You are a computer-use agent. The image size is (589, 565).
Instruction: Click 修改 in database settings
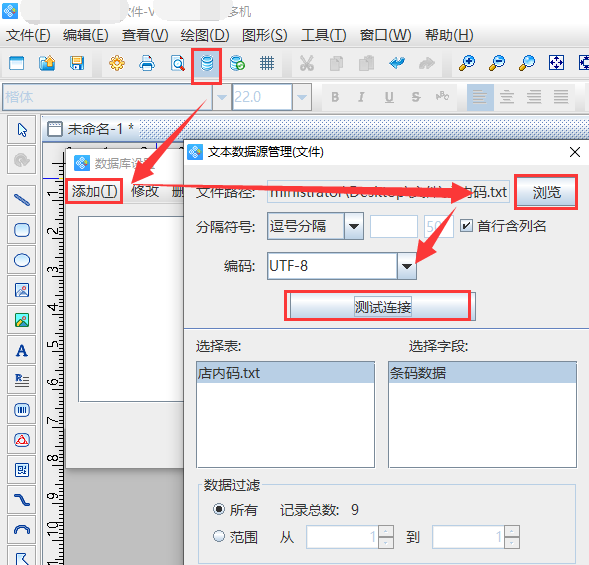coord(145,191)
